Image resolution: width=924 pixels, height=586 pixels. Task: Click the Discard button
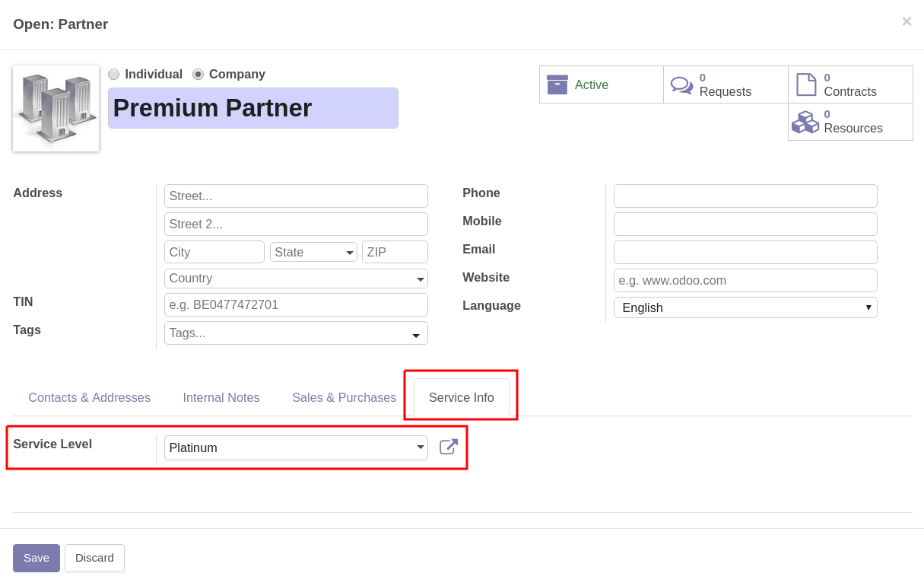[x=94, y=558]
